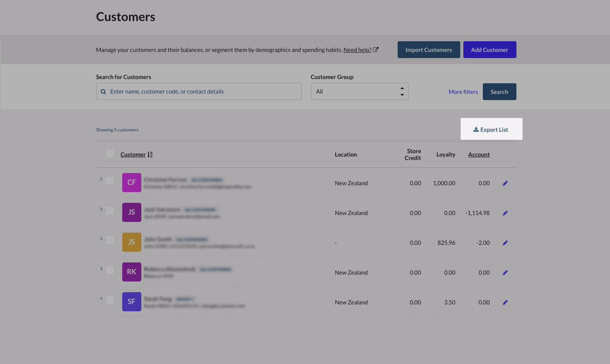Click the RK avatar tile
This screenshot has width=610, height=364.
[132, 272]
